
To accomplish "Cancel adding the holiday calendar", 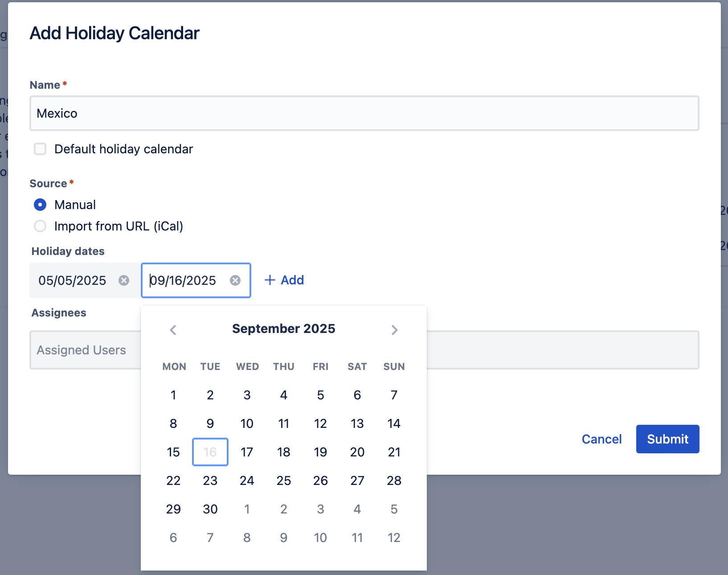I will coord(601,439).
